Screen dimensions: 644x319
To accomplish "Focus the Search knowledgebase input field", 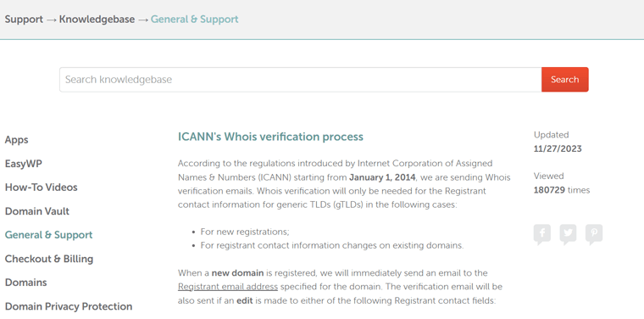I will coord(300,80).
